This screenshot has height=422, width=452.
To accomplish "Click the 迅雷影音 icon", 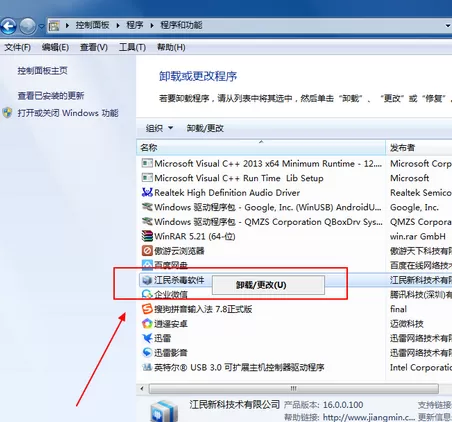I will (147, 353).
